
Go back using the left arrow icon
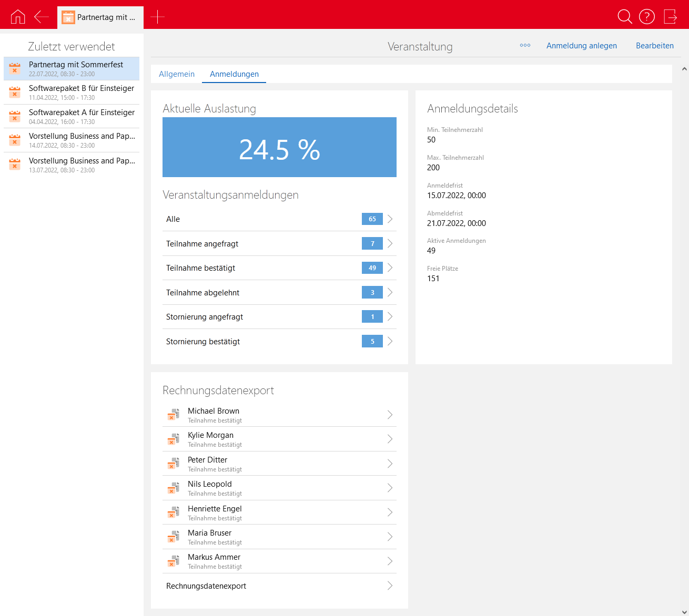pyautogui.click(x=42, y=17)
